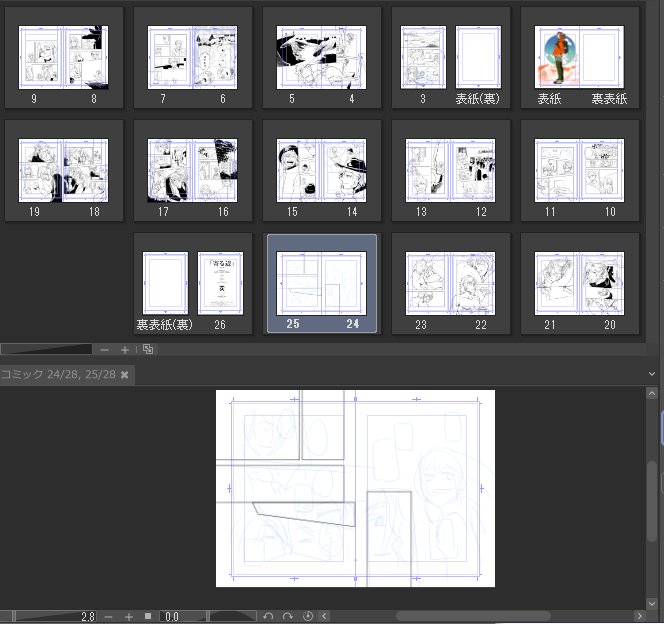Click vertical scrollbar down arrow
The image size is (664, 624).
[x=652, y=604]
